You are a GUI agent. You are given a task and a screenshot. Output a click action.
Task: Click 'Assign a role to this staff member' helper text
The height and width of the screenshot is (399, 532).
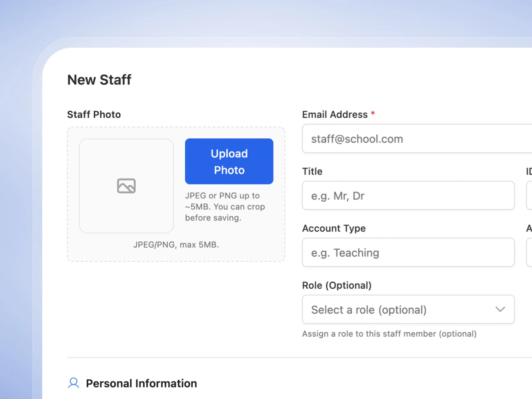[x=389, y=334]
